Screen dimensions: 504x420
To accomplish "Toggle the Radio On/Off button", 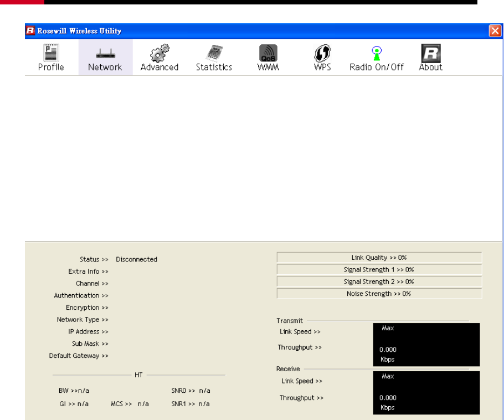I will click(x=377, y=58).
